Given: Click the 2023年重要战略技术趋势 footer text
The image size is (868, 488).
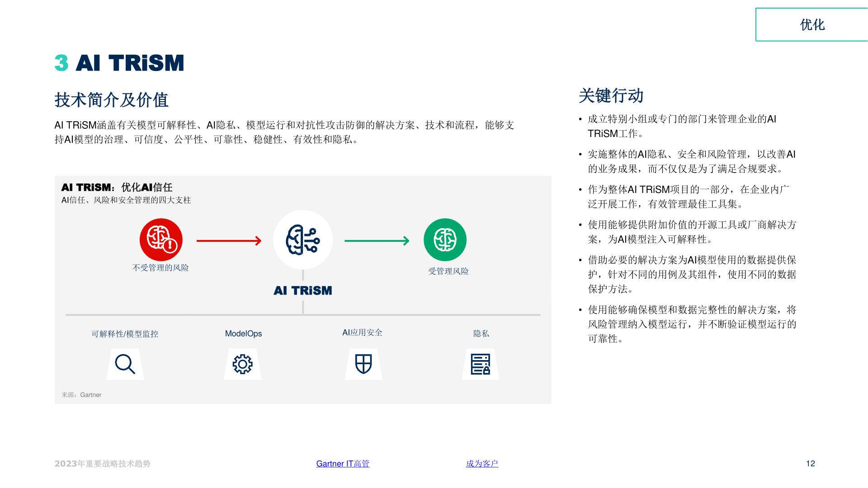Looking at the screenshot, I should coord(103,464).
